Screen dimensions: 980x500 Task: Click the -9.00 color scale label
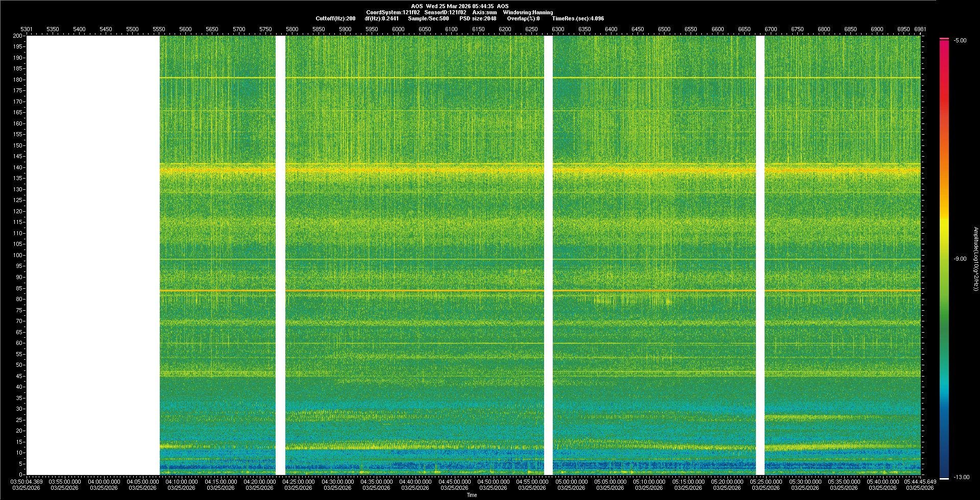click(960, 259)
